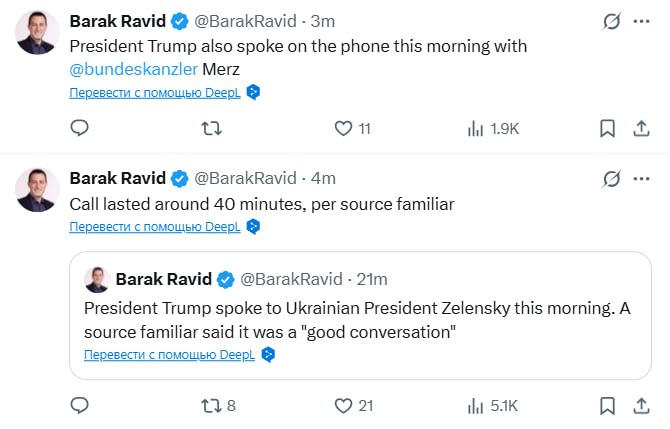
Task: Like the tweet with 11 likes
Action: tap(344, 128)
